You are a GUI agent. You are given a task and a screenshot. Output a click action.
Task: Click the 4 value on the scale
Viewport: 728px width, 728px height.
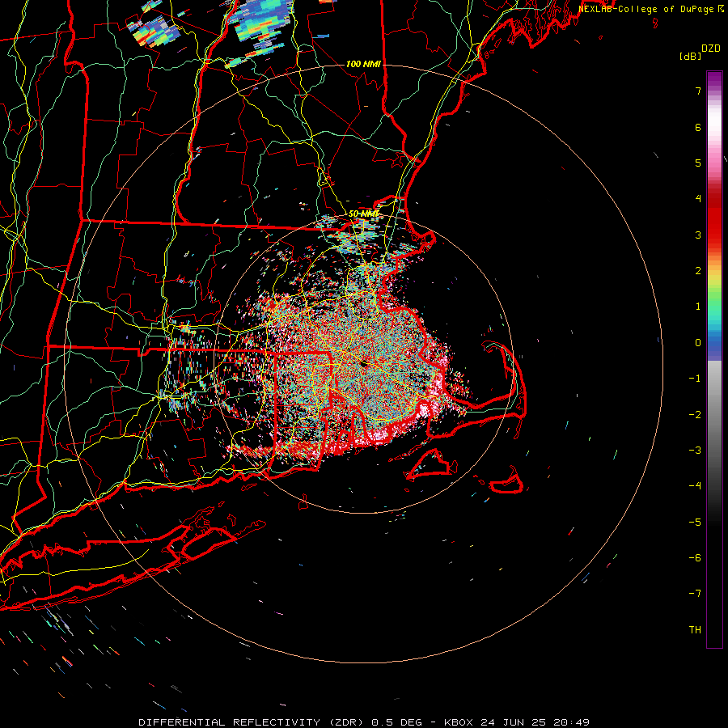tap(698, 199)
